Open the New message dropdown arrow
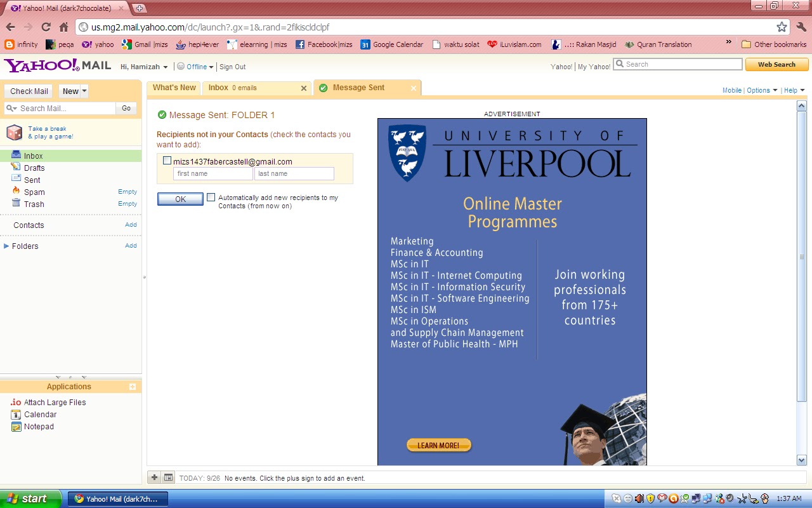The height and width of the screenshot is (508, 812). pyautogui.click(x=84, y=91)
